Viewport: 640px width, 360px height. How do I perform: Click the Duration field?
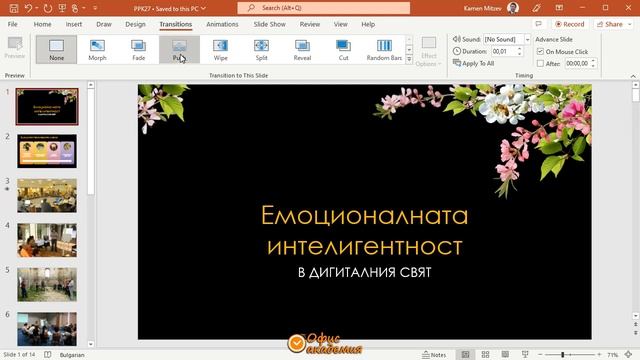tap(503, 51)
